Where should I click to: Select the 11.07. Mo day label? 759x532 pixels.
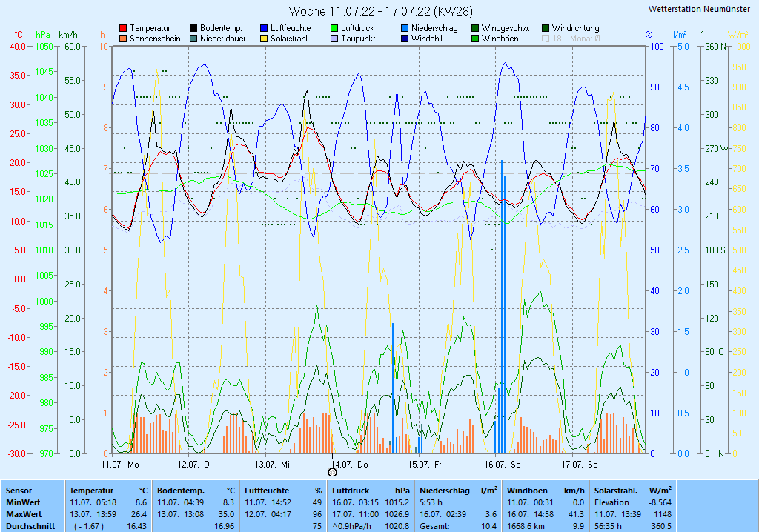point(120,465)
